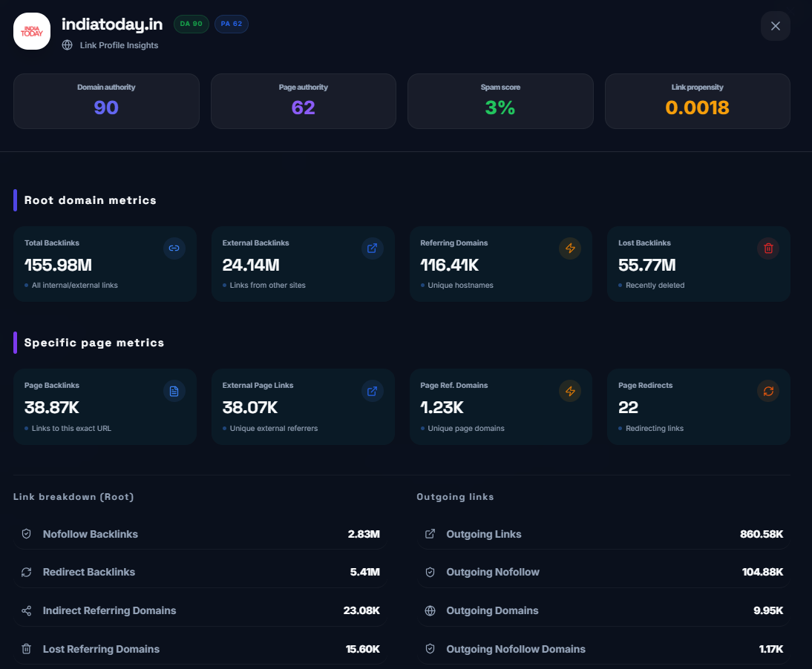812x669 pixels.
Task: Click the 'Recently deleted' caption
Action: point(655,285)
